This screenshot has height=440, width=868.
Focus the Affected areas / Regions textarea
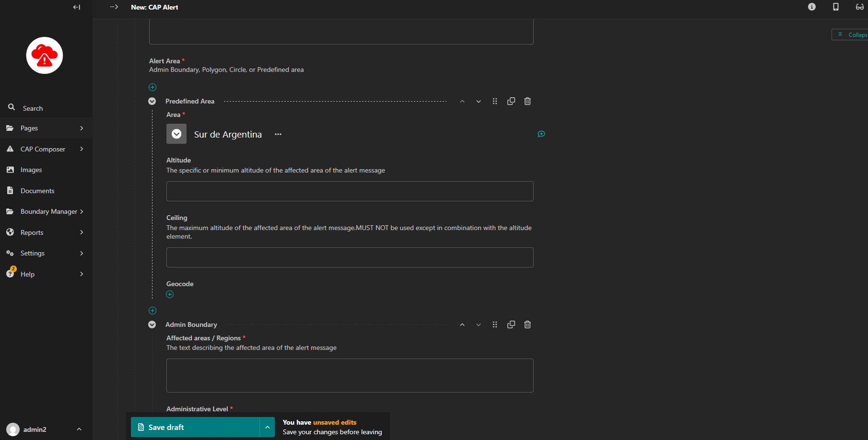pyautogui.click(x=350, y=375)
